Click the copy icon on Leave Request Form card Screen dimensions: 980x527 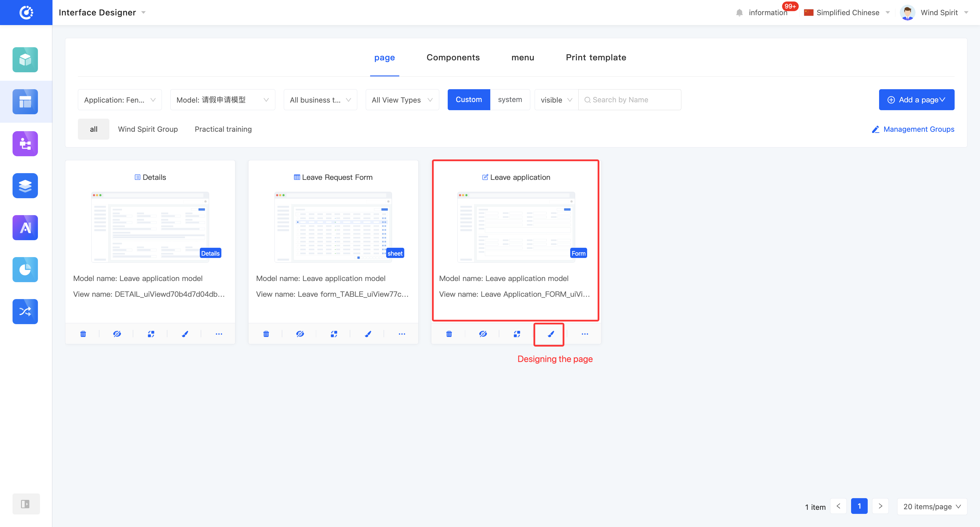[334, 334]
